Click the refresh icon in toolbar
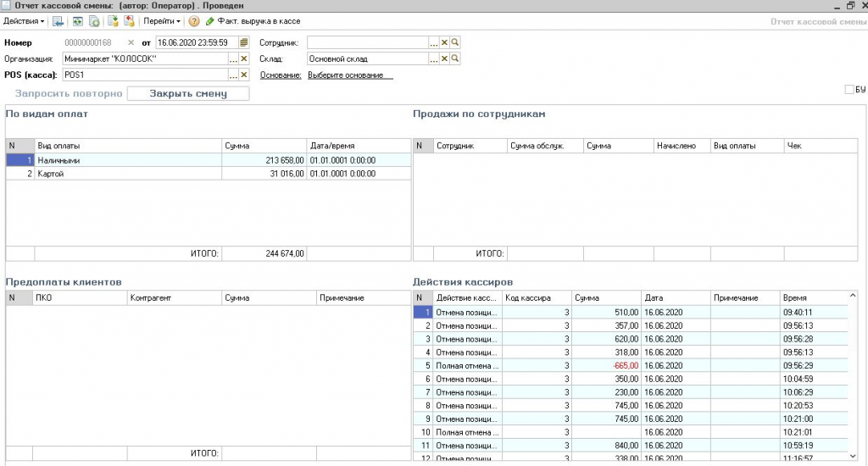 pos(77,21)
